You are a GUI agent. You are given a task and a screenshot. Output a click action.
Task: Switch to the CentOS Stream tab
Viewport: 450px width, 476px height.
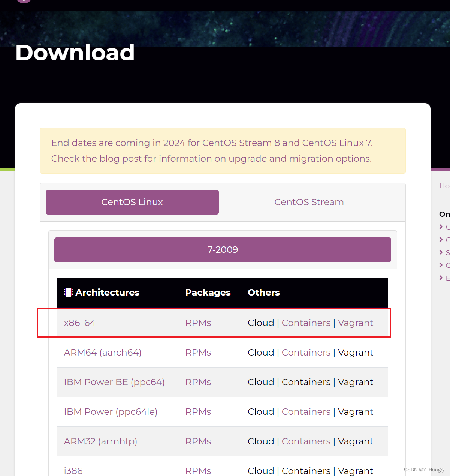309,202
